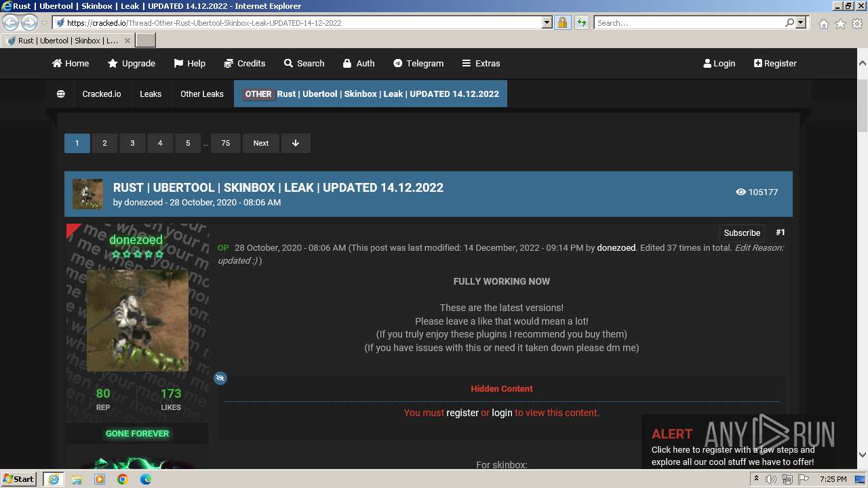Go to Other Leaks breadcrumb
Viewport: 868px width, 488px height.
coord(202,94)
